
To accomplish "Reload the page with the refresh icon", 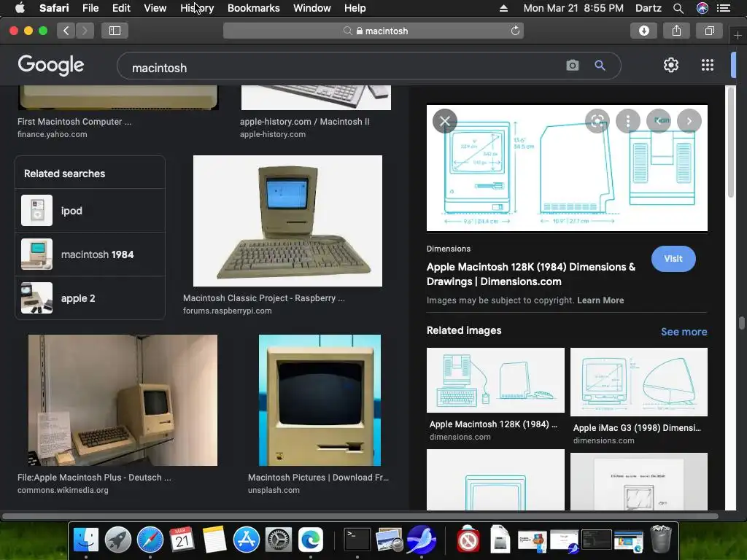I will 515,31.
